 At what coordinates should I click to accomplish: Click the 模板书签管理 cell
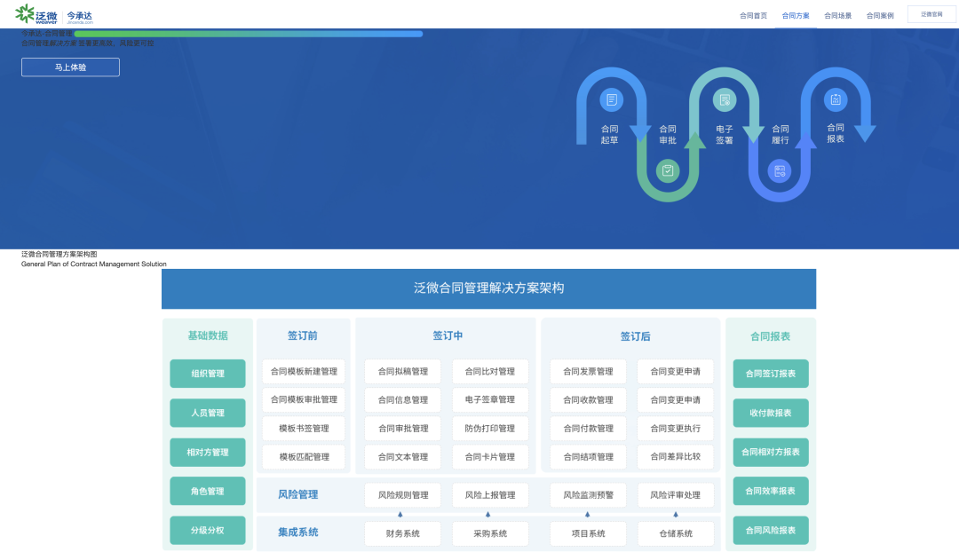pyautogui.click(x=304, y=429)
